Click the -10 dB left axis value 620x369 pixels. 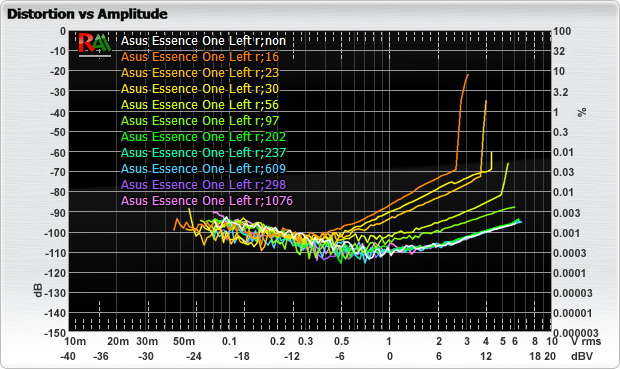point(58,51)
